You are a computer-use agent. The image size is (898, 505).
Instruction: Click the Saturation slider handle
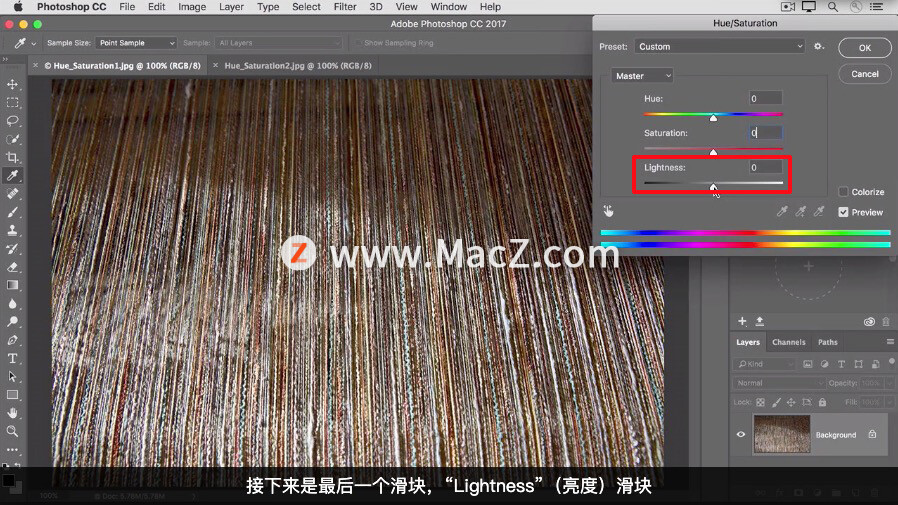(713, 152)
